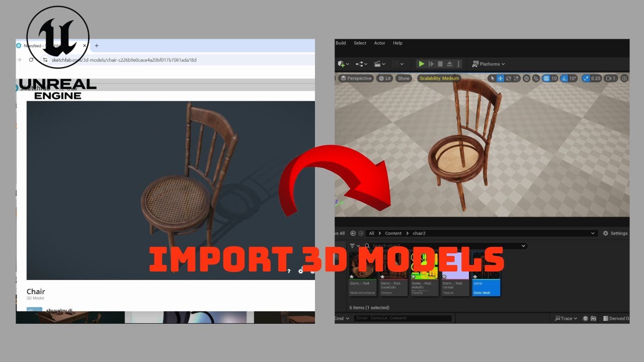Click the Perspective viewport mode button
This screenshot has height=362, width=644.
point(356,78)
